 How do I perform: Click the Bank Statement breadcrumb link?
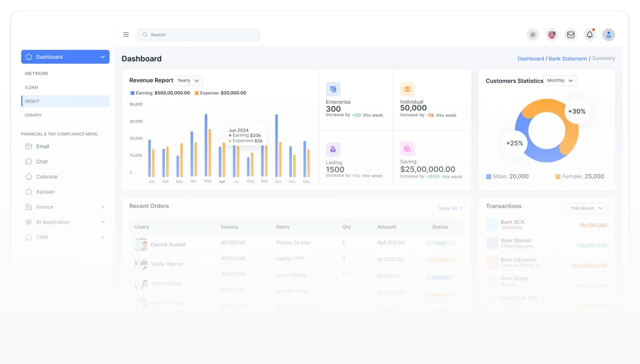[x=567, y=59]
